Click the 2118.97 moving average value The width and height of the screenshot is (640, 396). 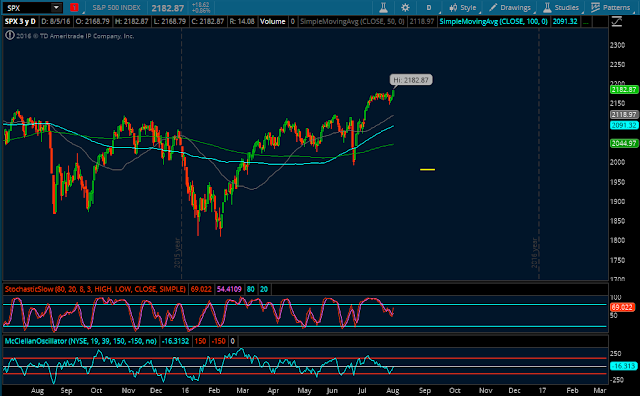422,21
